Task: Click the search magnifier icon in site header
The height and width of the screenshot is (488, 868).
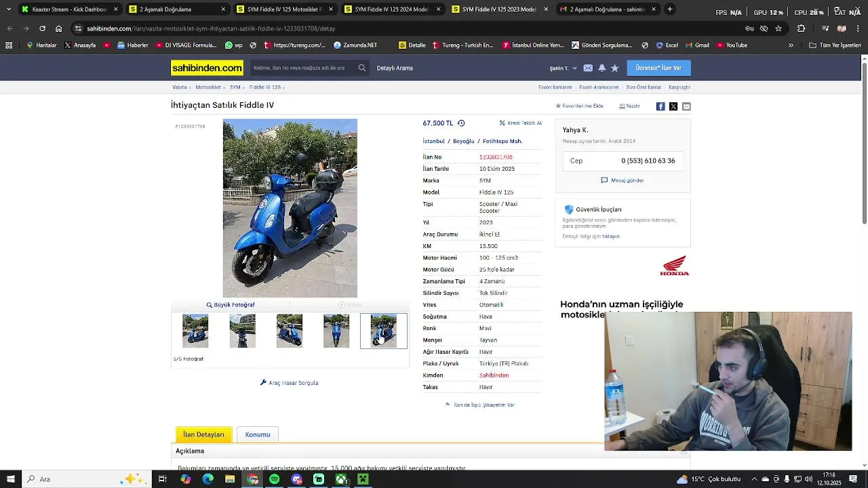Action: coord(362,68)
